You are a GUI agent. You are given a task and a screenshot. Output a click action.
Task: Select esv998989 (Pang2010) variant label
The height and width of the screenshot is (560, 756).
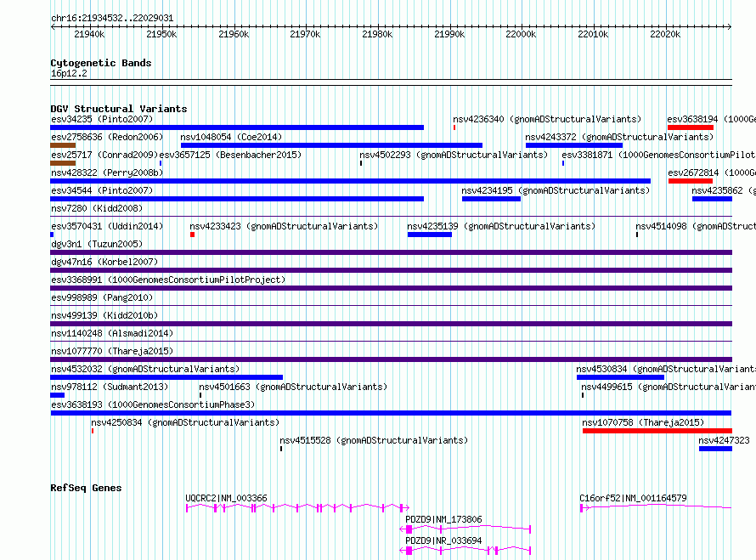pos(102,297)
